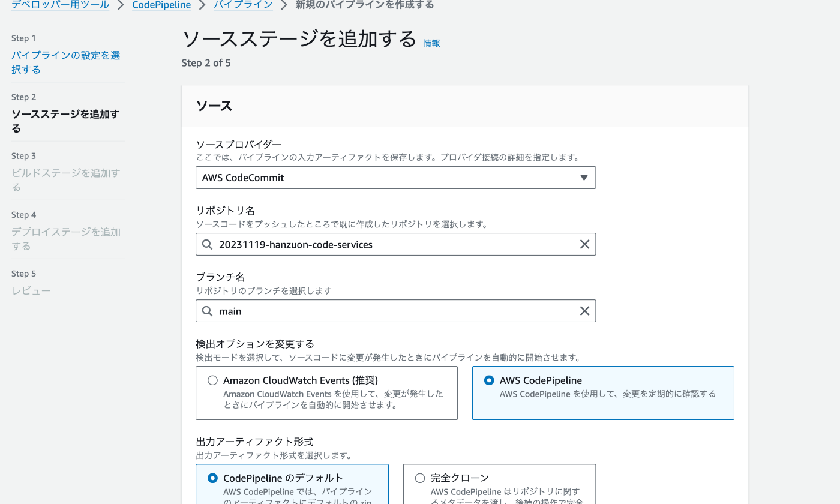Click Step 2 ソースステージを追加する sidebar entry
The height and width of the screenshot is (504, 840).
(x=65, y=121)
